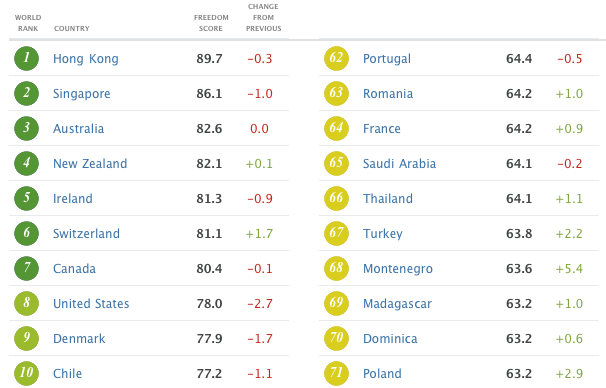Click the Country column header

pyautogui.click(x=71, y=29)
